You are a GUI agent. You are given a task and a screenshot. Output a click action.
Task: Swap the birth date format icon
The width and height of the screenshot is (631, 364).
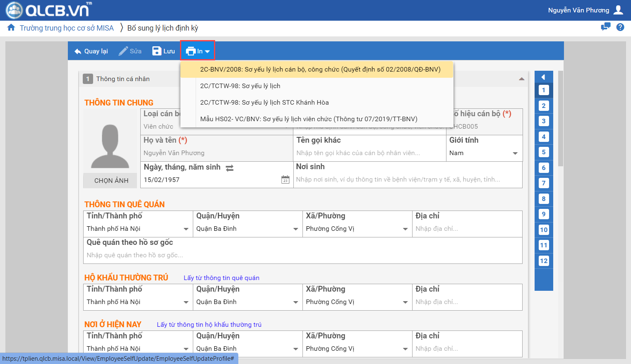point(230,168)
